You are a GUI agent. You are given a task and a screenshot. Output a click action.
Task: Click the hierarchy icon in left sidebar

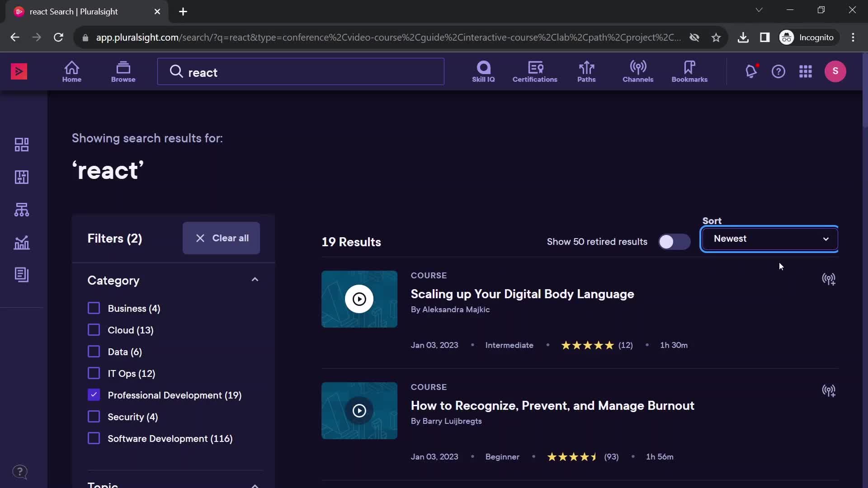(x=22, y=210)
